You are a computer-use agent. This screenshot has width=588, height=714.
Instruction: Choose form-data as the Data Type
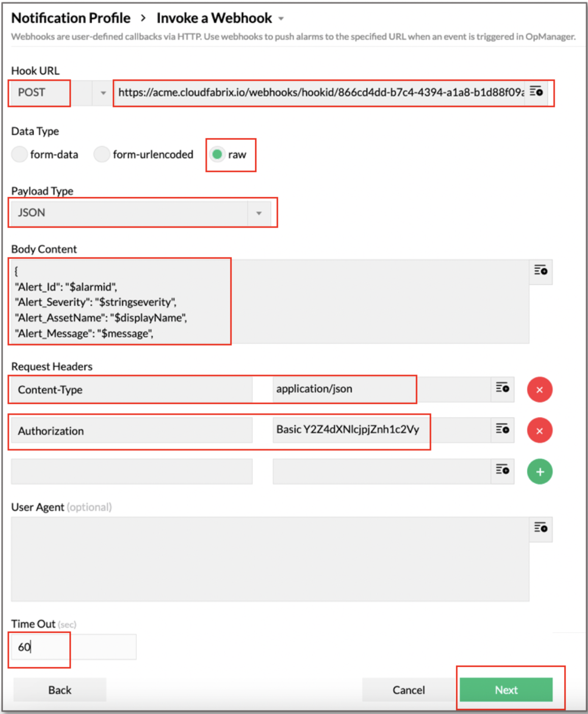(x=19, y=154)
